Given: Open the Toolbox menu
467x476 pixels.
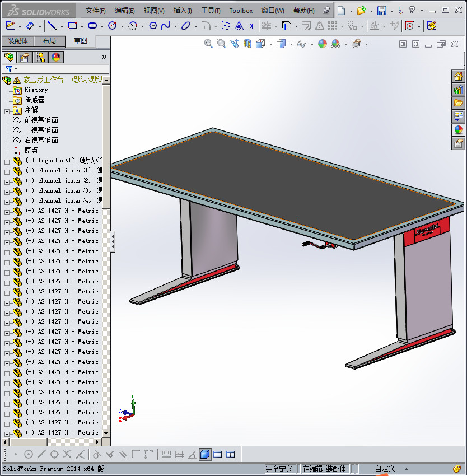Looking at the screenshot, I should (x=241, y=11).
